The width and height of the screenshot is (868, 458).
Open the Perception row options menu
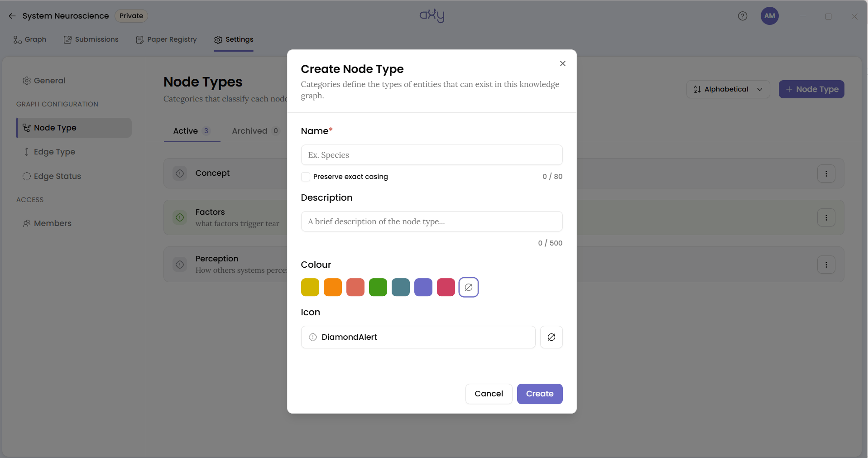tap(826, 265)
